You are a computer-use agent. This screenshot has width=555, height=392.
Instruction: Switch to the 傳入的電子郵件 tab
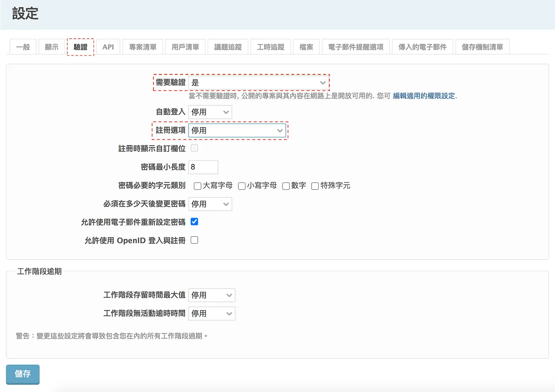coord(423,47)
